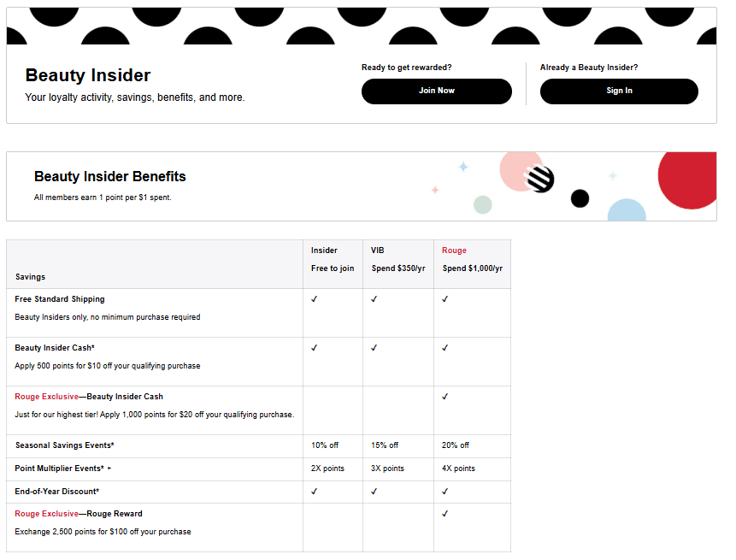This screenshot has height=560, width=736.
Task: Click the Beauty Insider Benefits heading
Action: point(109,176)
